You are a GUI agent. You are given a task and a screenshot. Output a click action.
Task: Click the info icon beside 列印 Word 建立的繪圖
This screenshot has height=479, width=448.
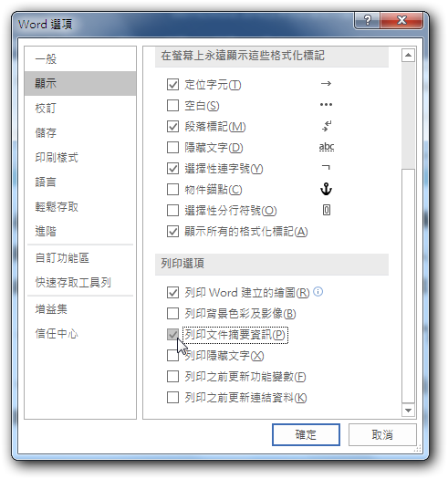click(x=318, y=292)
